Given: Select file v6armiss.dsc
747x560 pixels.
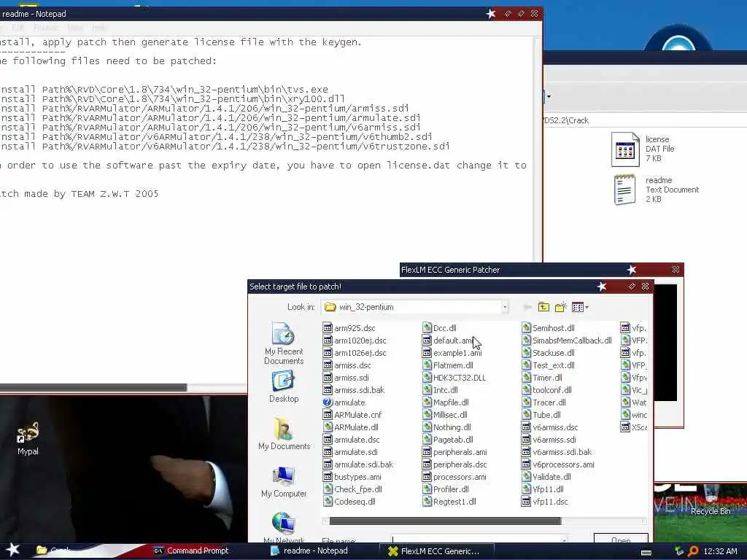Looking at the screenshot, I should (550, 427).
